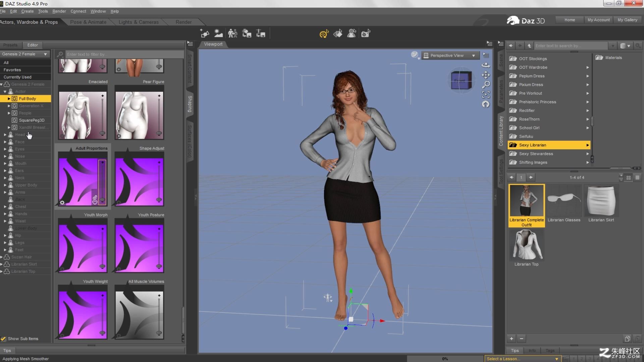Click the frame selection viewport control

(486, 95)
